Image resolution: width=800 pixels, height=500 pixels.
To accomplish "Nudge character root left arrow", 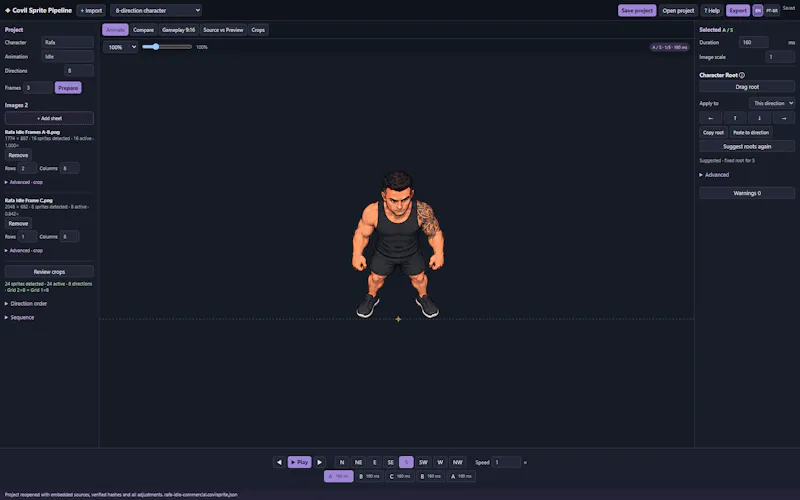I will pyautogui.click(x=710, y=118).
